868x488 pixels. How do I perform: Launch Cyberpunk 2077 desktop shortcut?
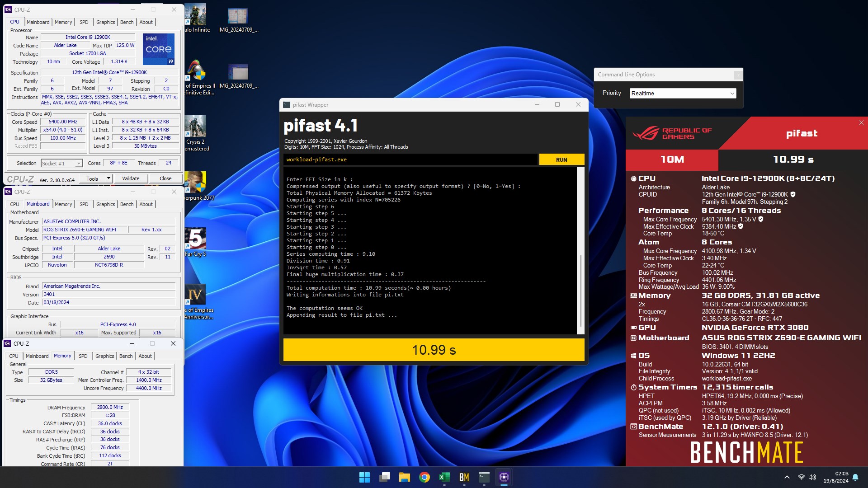tap(196, 186)
